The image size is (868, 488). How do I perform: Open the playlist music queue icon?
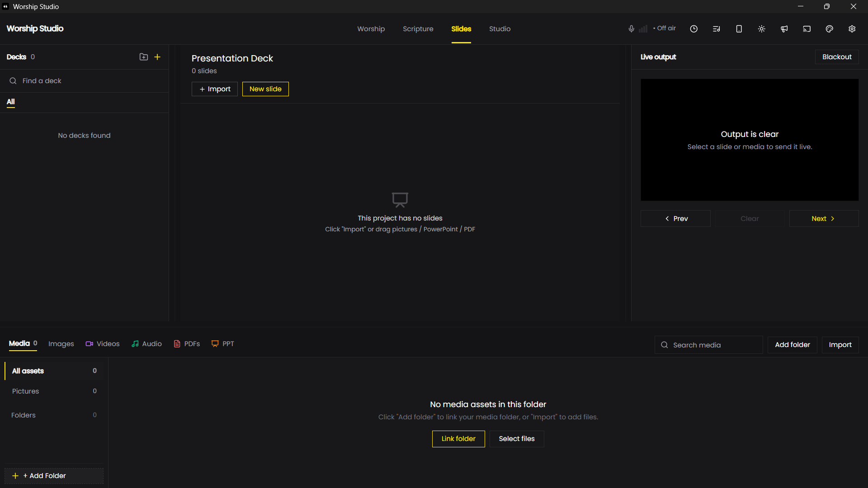pyautogui.click(x=716, y=29)
